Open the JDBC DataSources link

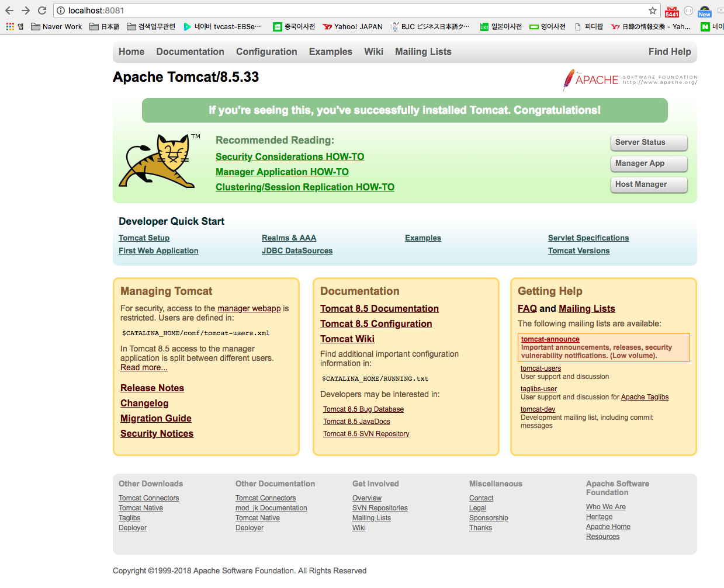[x=297, y=250]
